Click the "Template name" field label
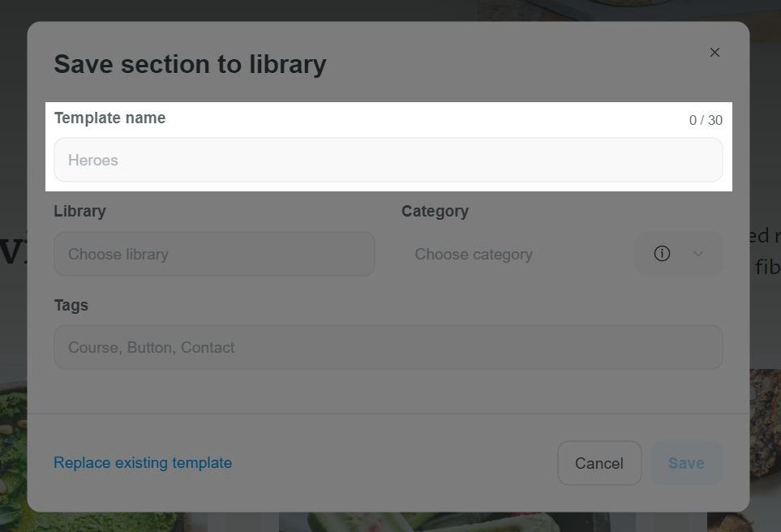Image resolution: width=781 pixels, height=532 pixels. point(109,118)
